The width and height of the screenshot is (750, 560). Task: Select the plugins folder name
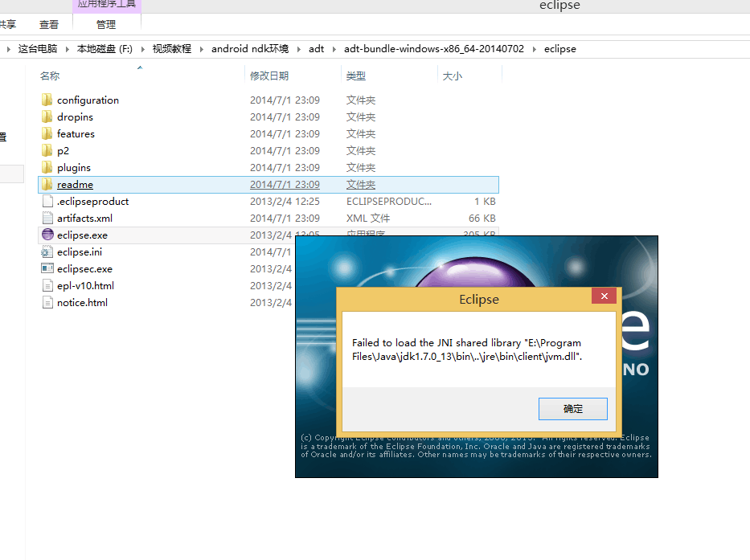point(74,167)
